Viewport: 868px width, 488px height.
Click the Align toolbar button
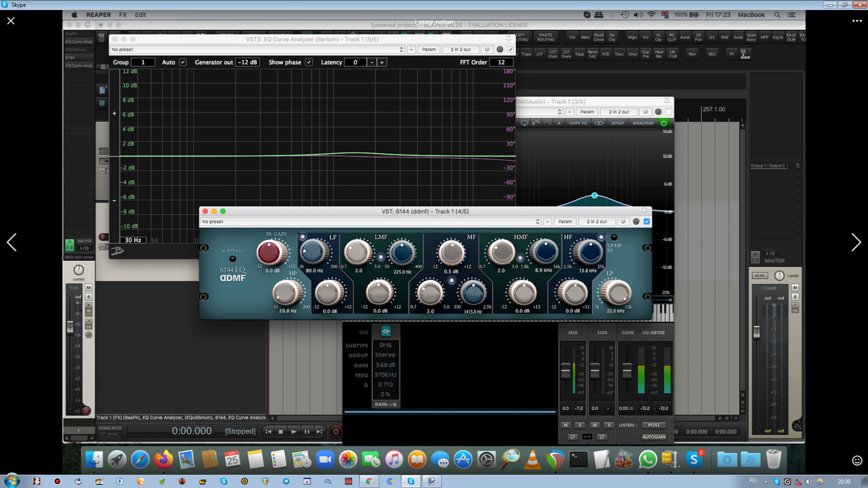[632, 37]
